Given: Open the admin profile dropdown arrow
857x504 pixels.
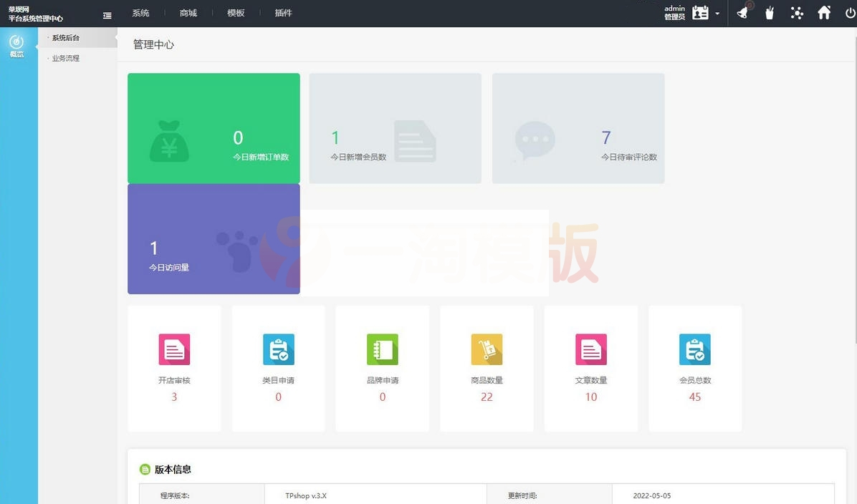Looking at the screenshot, I should click(x=717, y=14).
